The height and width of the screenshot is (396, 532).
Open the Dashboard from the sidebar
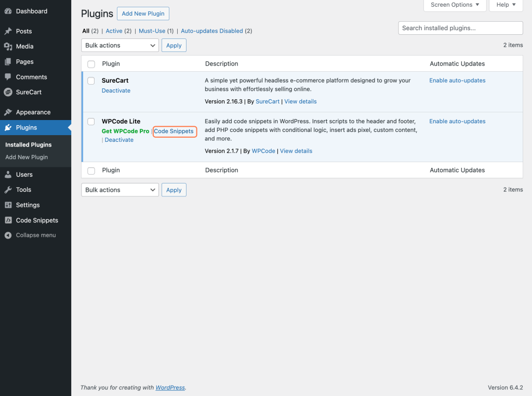pos(8,10)
